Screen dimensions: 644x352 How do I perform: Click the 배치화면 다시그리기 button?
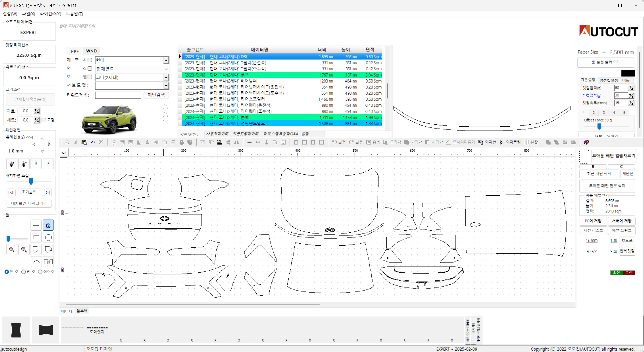pyautogui.click(x=29, y=203)
